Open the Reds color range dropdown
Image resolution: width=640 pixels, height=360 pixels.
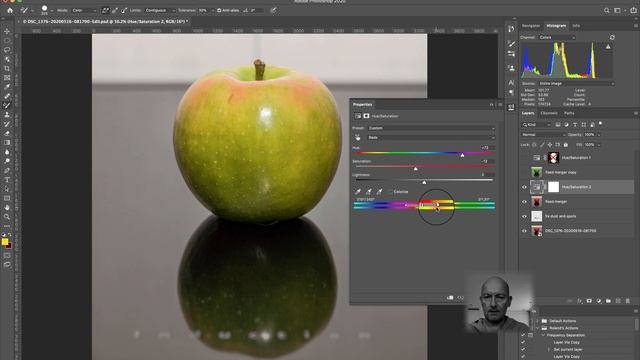[431, 138]
